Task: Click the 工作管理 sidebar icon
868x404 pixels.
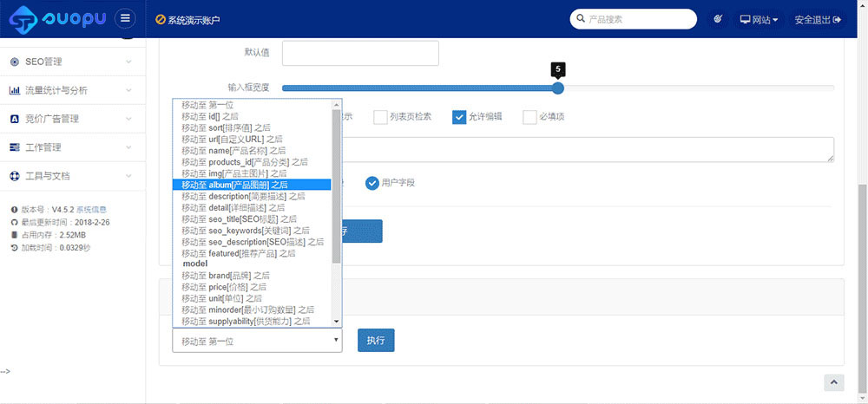Action: click(15, 147)
